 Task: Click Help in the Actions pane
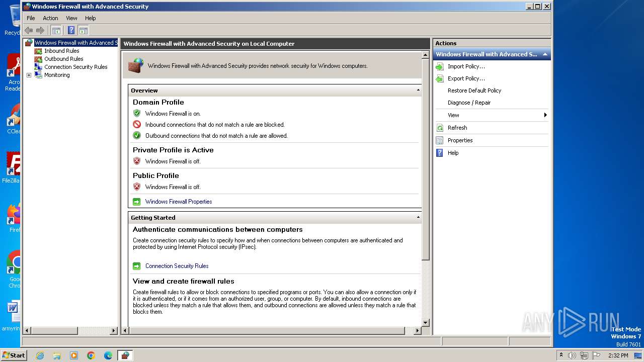(x=453, y=153)
